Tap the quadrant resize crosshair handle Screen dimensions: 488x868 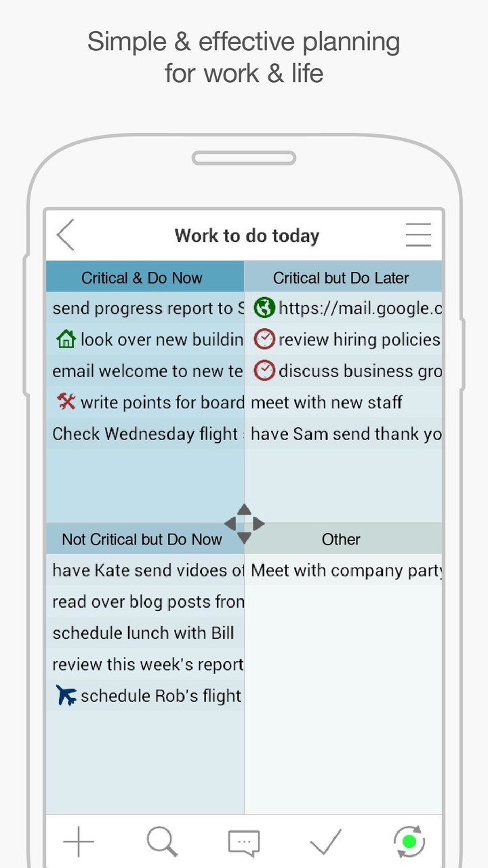point(243,523)
